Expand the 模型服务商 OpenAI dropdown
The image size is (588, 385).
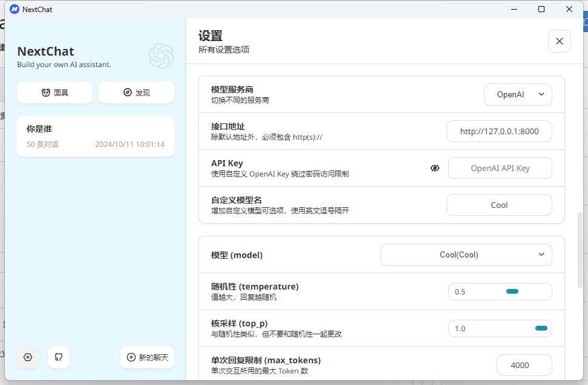pyautogui.click(x=518, y=94)
